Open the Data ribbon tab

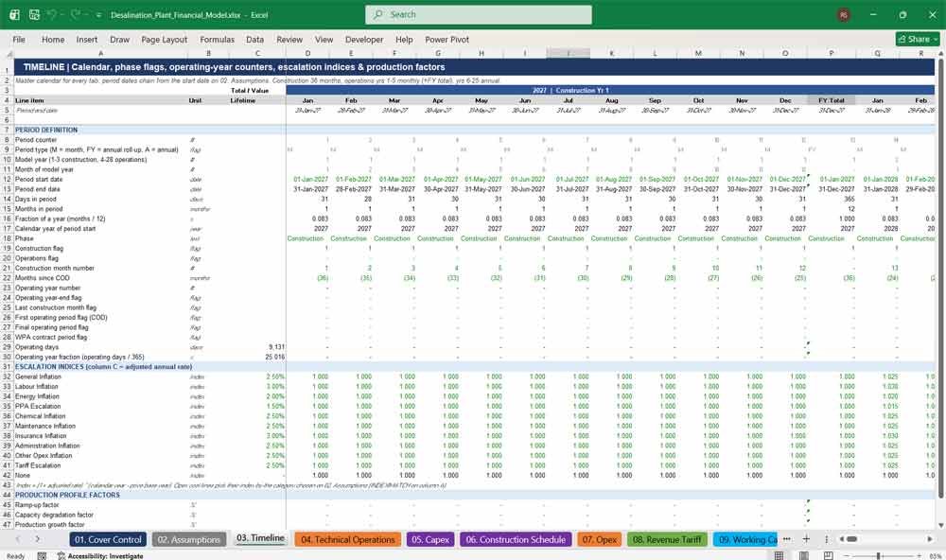(254, 39)
